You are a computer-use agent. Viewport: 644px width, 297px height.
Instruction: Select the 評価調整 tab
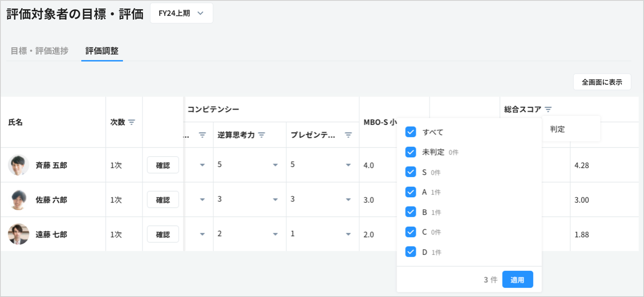coord(102,51)
